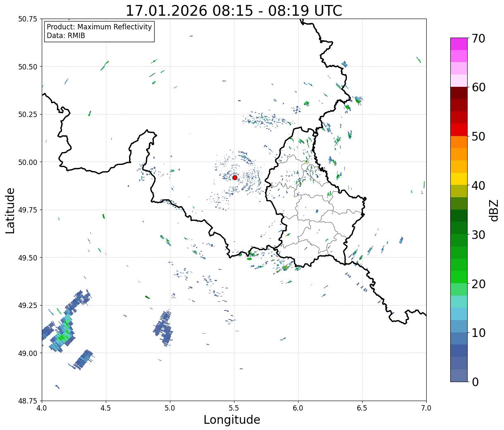The height and width of the screenshot is (430, 504).
Task: Click the 50.25 latitude tick label
Action: 28,115
